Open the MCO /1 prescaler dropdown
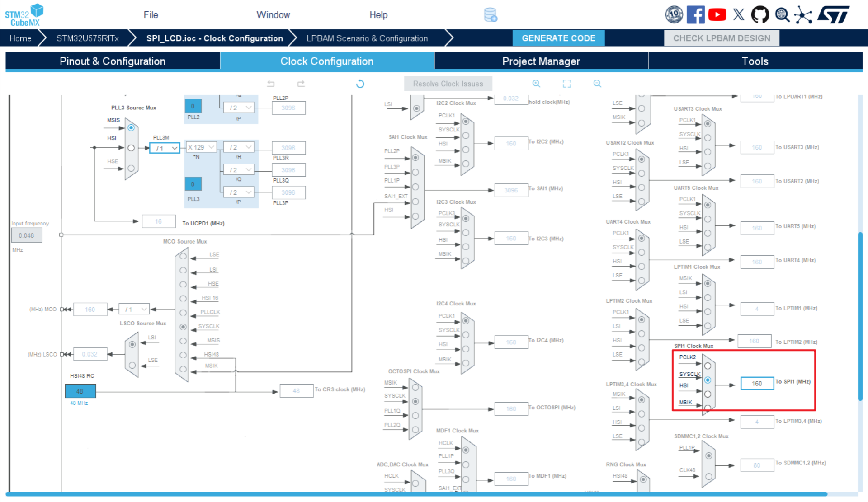 (x=135, y=309)
